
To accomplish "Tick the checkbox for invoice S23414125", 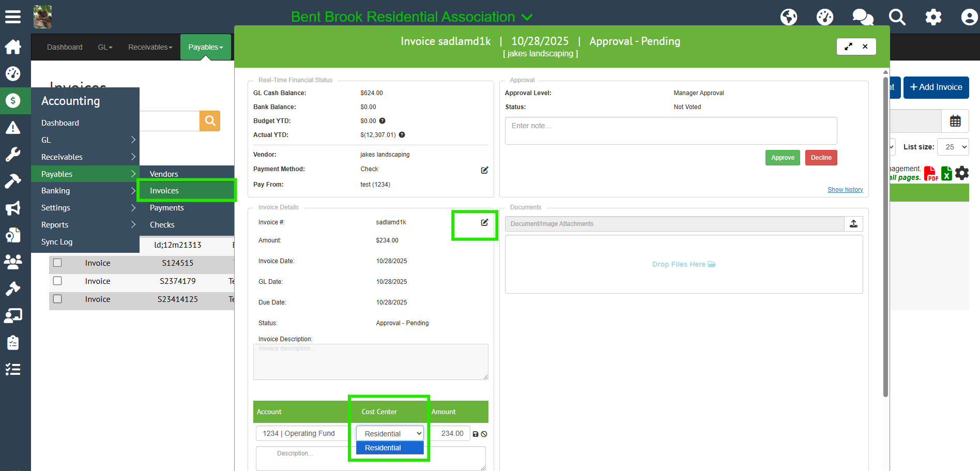I will point(57,299).
